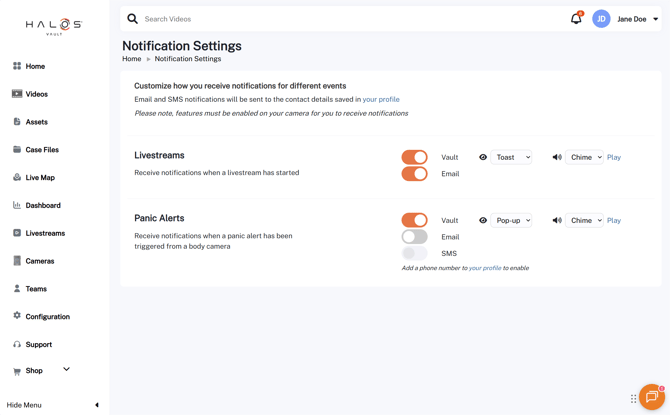
Task: Open the Teams menu item
Action: [x=36, y=289]
